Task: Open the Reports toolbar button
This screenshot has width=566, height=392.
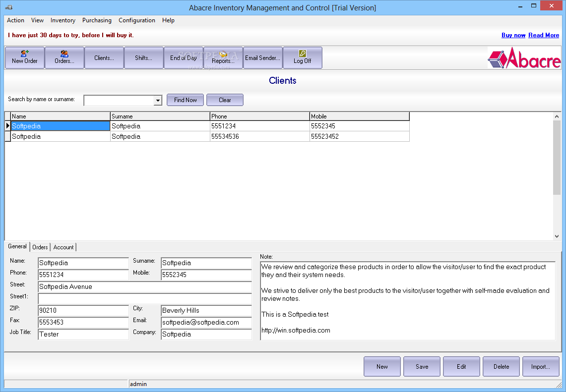Action: (x=223, y=57)
